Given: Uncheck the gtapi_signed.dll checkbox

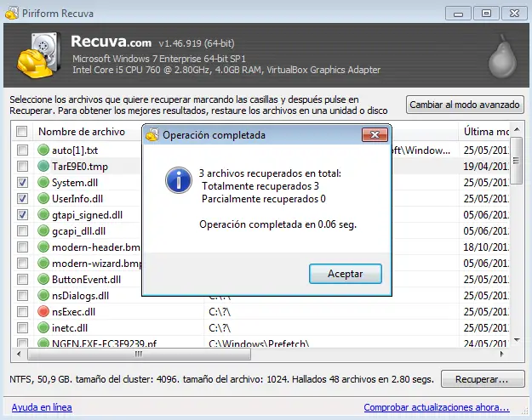Looking at the screenshot, I should [x=22, y=214].
